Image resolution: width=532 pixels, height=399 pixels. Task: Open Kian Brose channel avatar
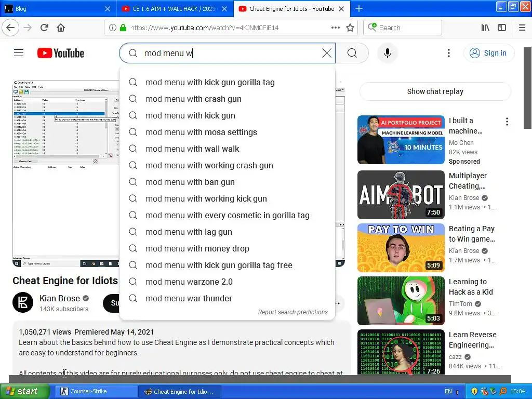23,302
